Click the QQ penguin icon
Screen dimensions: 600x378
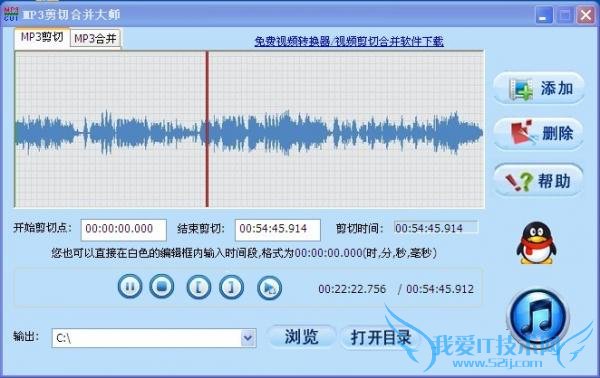pos(536,244)
